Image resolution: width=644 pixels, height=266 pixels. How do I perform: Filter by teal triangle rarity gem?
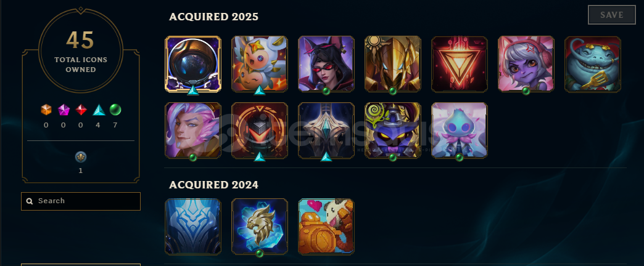pyautogui.click(x=98, y=110)
